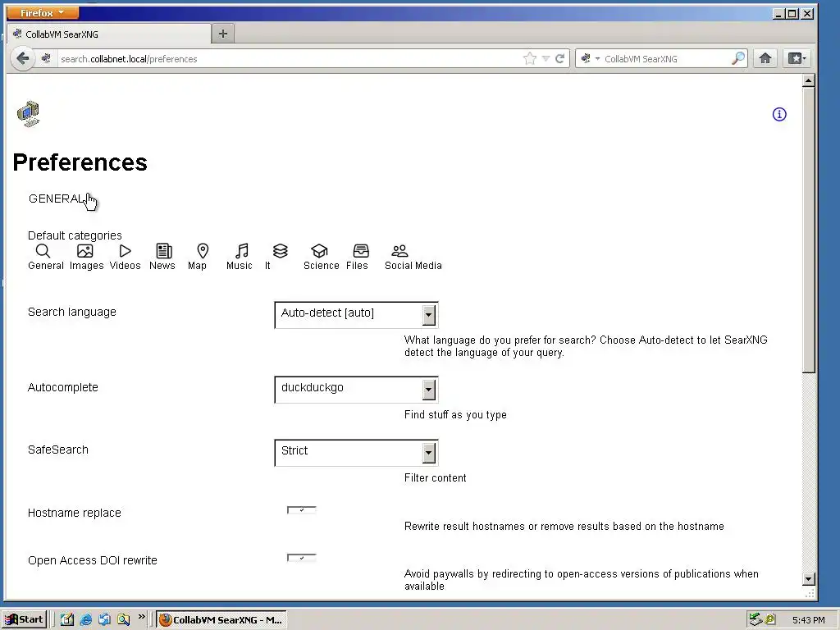This screenshot has width=840, height=630.
Task: Go back with the browser back arrow
Action: tap(22, 58)
